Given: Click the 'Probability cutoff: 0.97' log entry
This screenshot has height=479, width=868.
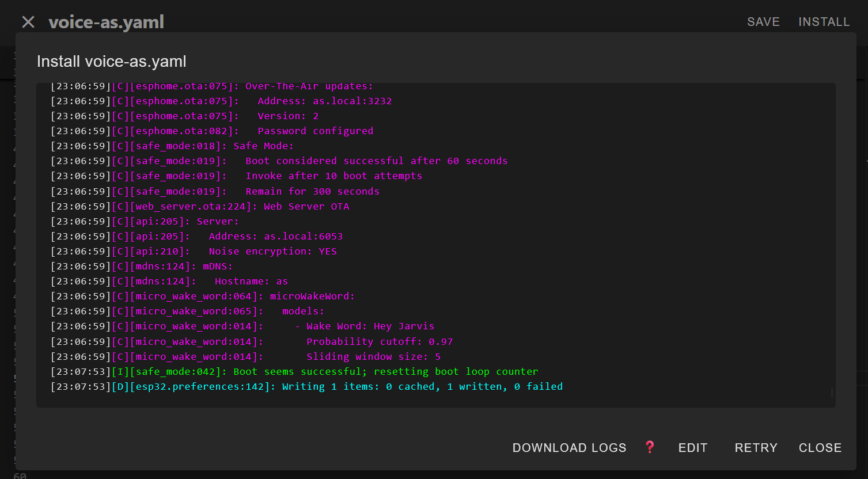Looking at the screenshot, I should [379, 342].
